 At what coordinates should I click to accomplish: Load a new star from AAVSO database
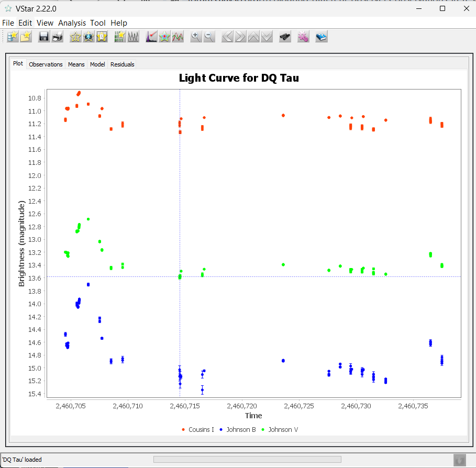pos(13,37)
